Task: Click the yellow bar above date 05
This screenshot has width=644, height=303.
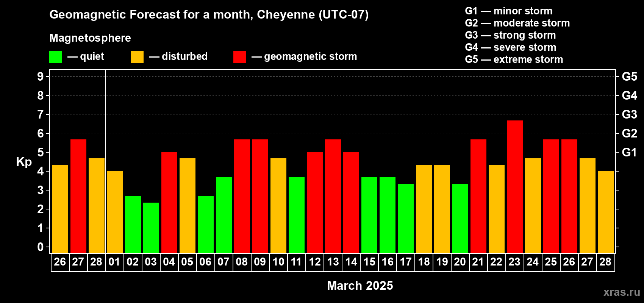Action: 188,206
